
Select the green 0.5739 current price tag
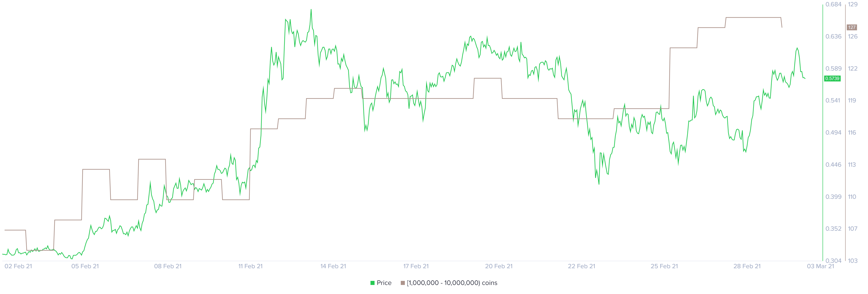pos(832,78)
